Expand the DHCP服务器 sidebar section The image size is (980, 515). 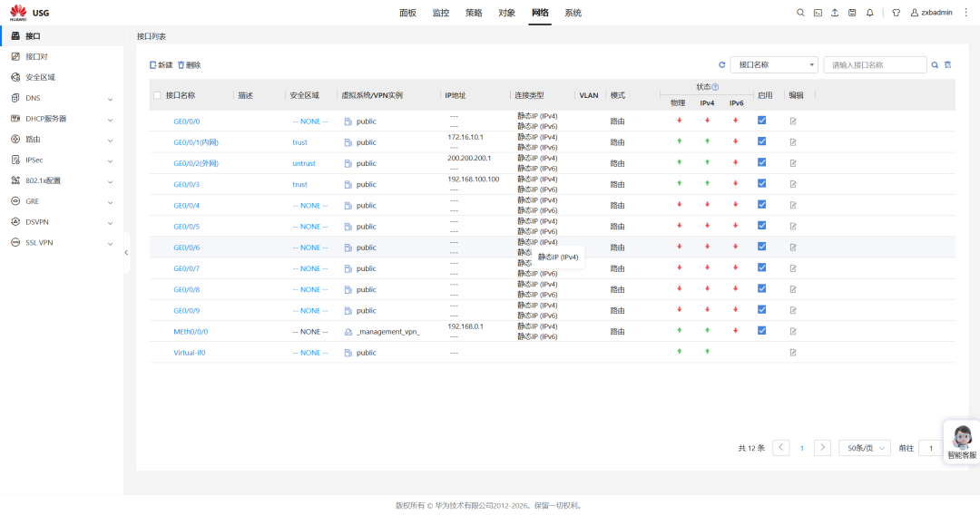[62, 119]
